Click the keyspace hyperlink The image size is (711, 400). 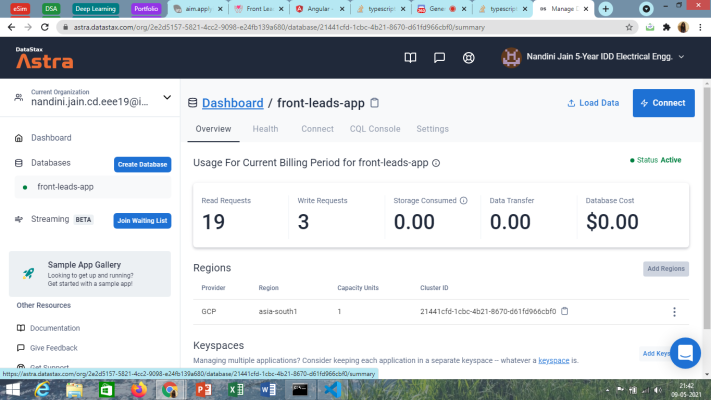[x=554, y=361]
